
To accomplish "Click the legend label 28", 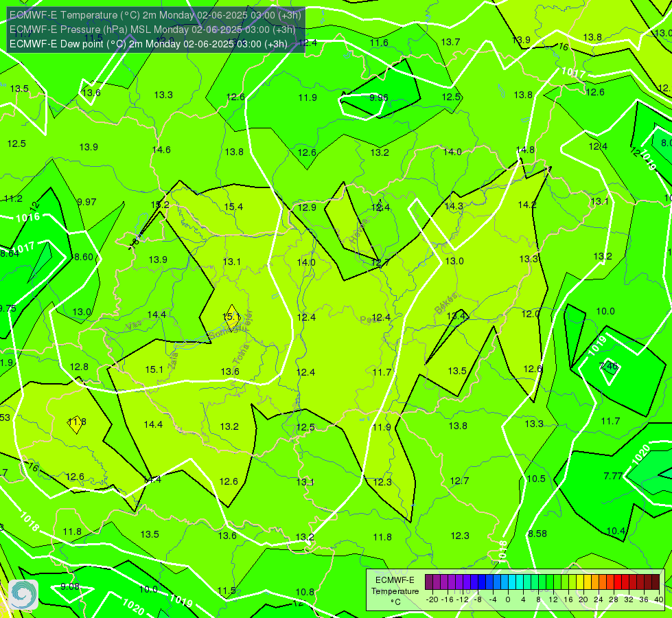I will click(614, 599).
